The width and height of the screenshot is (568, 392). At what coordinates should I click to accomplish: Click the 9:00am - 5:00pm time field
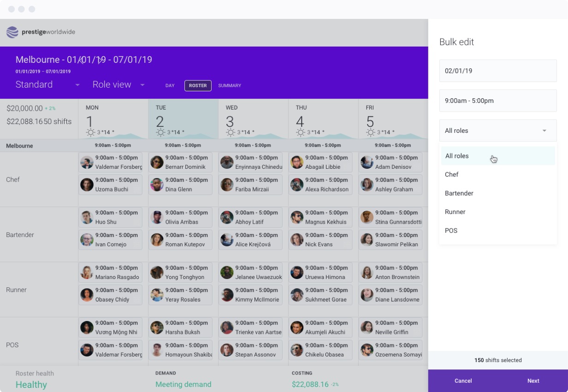pos(498,101)
